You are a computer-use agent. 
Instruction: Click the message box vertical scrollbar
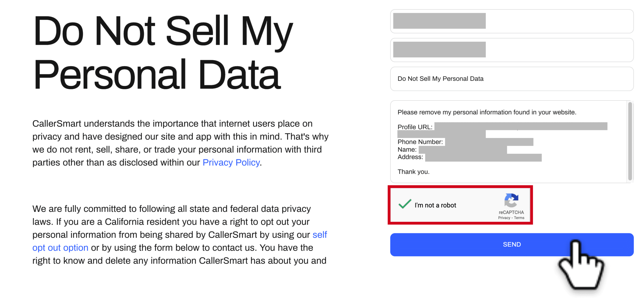click(x=630, y=141)
